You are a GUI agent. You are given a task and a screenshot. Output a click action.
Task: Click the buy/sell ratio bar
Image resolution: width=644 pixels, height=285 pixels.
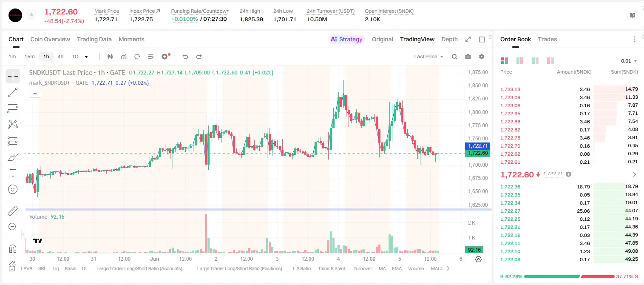coord(569,276)
